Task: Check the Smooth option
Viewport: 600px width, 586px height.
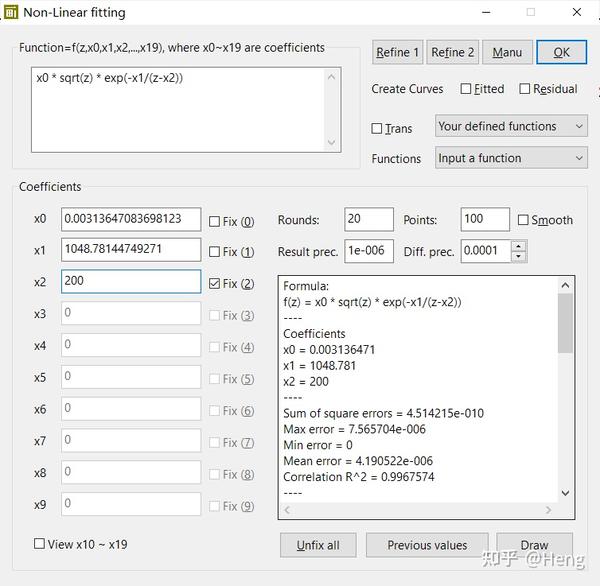Action: pos(523,220)
